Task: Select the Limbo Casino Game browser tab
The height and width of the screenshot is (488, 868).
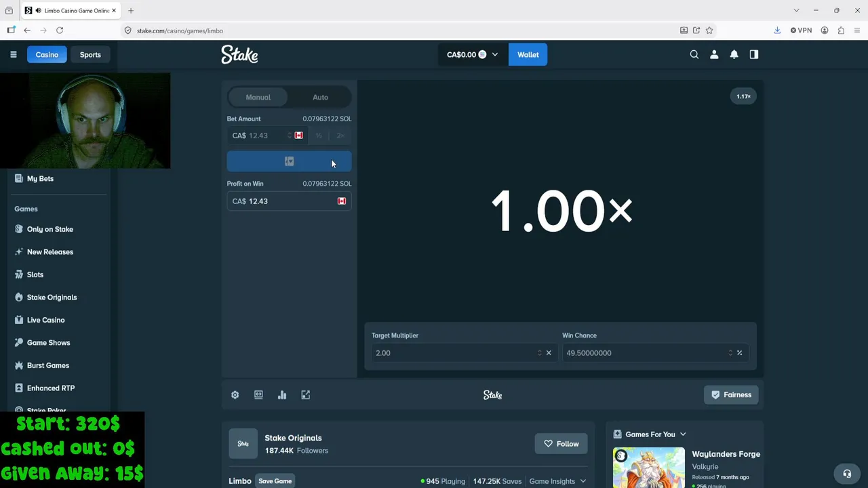Action: (x=71, y=11)
